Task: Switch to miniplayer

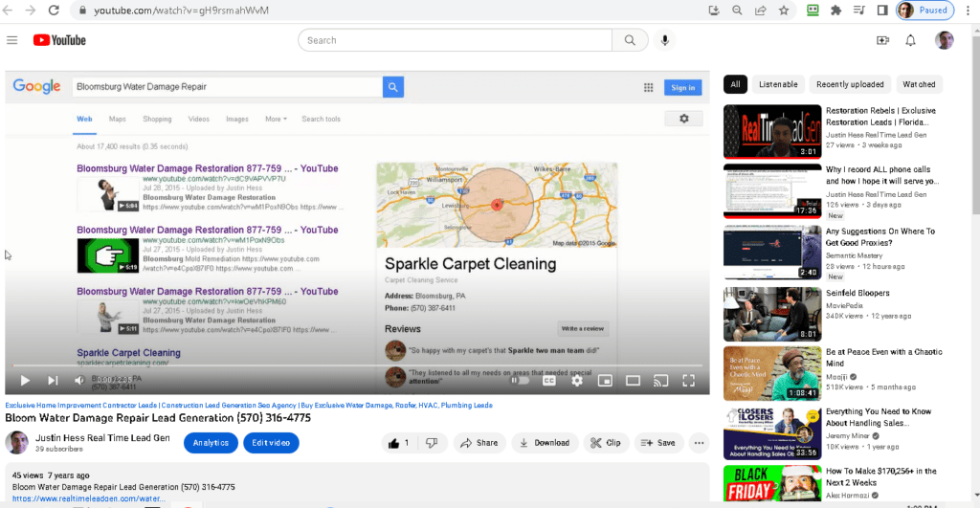Action: (x=605, y=380)
